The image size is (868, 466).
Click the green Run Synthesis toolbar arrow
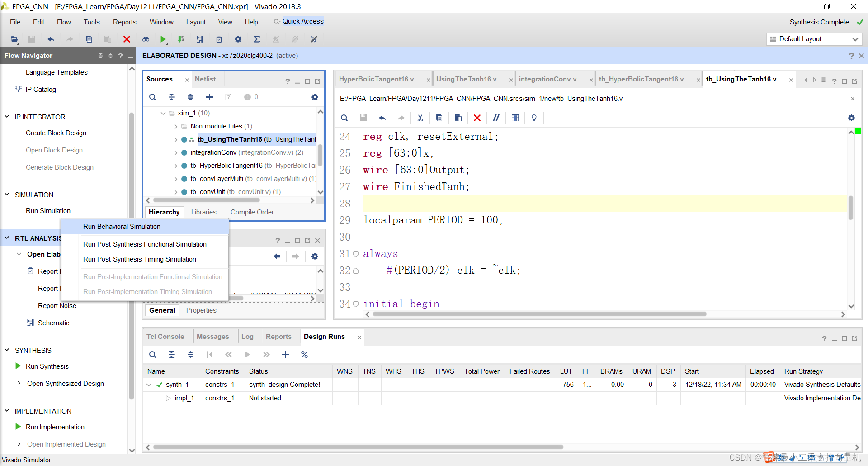pyautogui.click(x=163, y=39)
